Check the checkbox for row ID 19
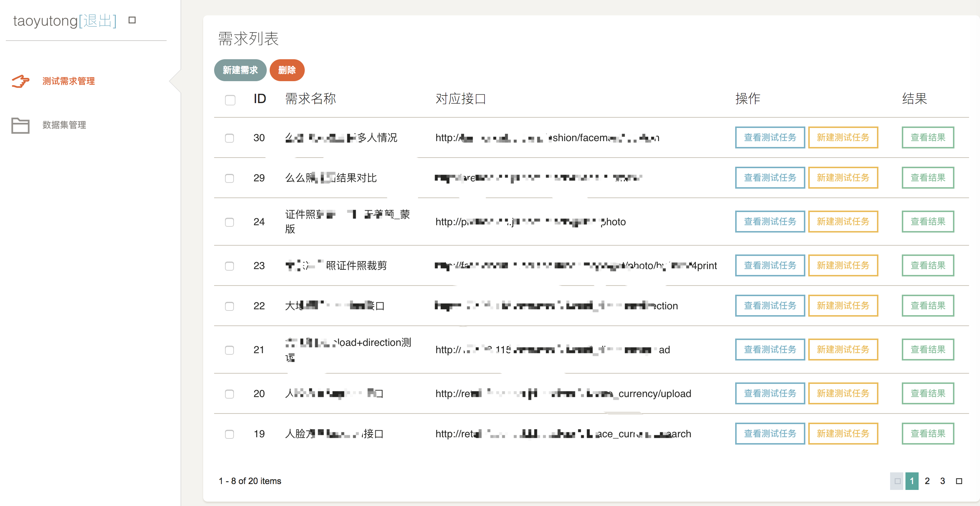Viewport: 980px width, 506px height. click(229, 434)
